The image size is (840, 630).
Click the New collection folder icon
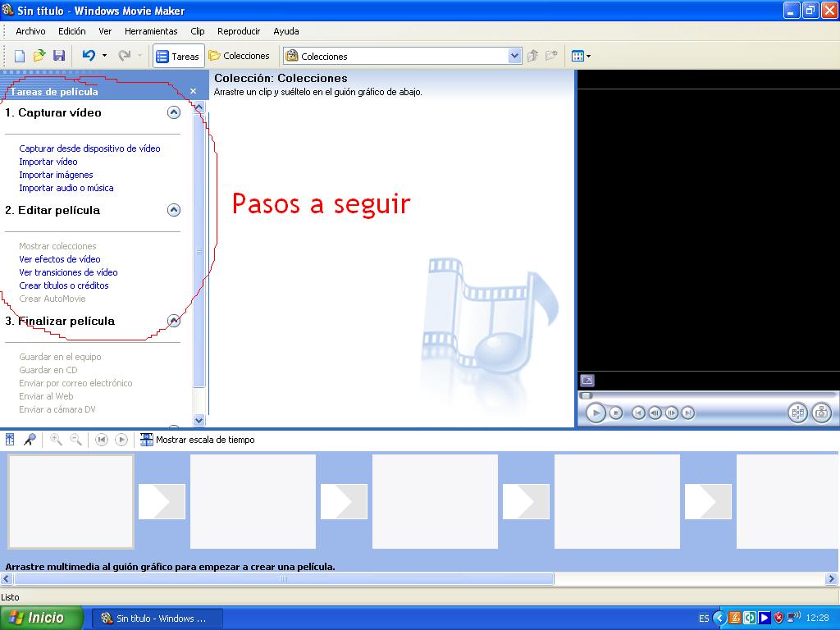coord(551,56)
